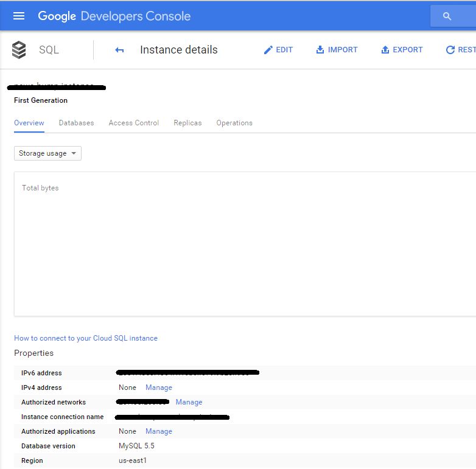
Task: Click Manage next to Authorized networks
Action: (189, 402)
